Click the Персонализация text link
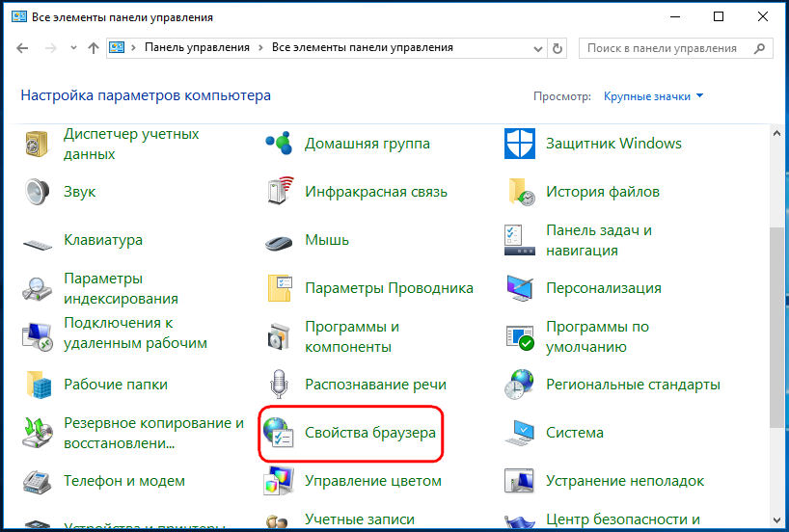The height and width of the screenshot is (532, 789). [604, 288]
